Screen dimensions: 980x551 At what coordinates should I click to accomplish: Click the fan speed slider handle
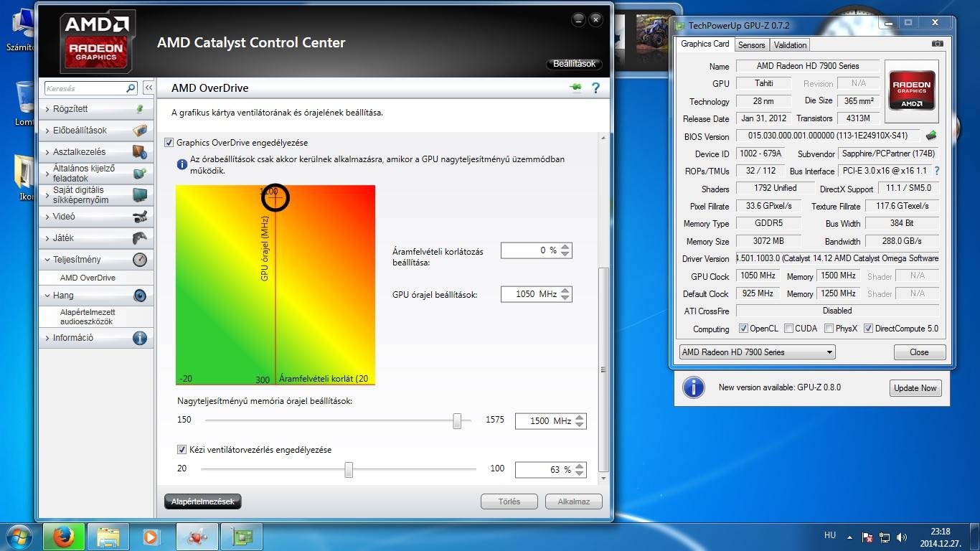coord(349,469)
